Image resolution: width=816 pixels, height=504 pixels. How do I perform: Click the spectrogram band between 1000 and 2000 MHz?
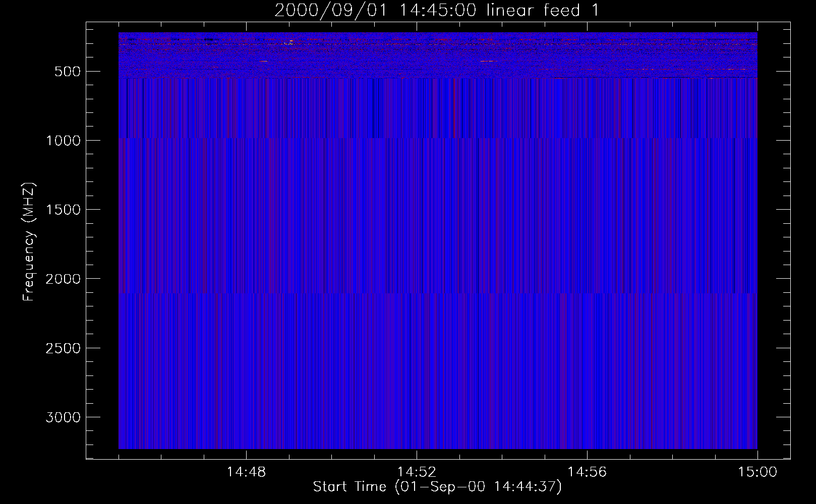pos(438,217)
